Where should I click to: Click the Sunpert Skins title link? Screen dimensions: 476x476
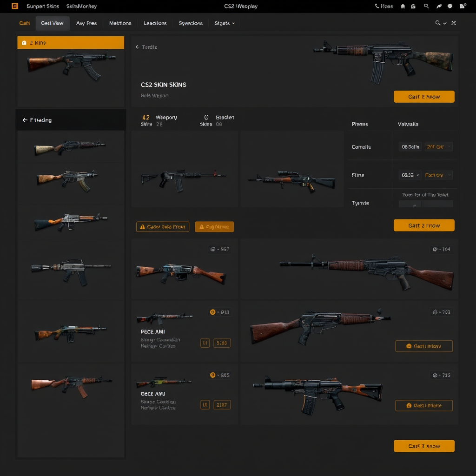click(x=43, y=7)
